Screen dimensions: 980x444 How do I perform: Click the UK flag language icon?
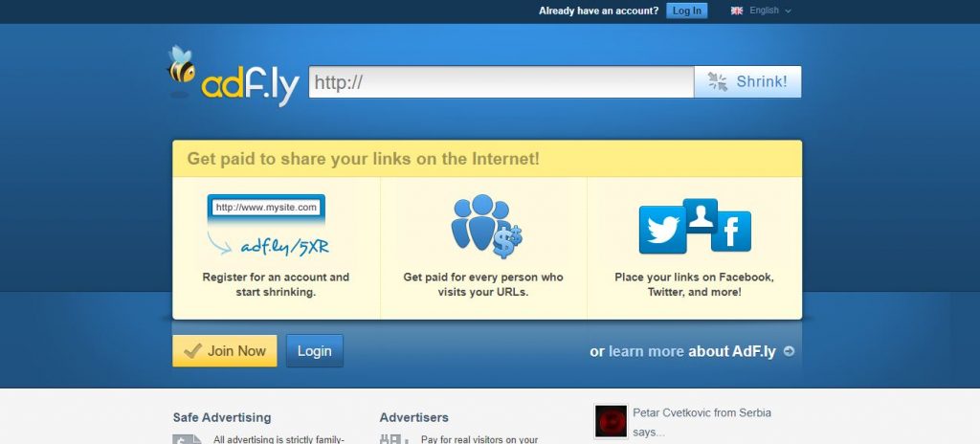point(737,11)
